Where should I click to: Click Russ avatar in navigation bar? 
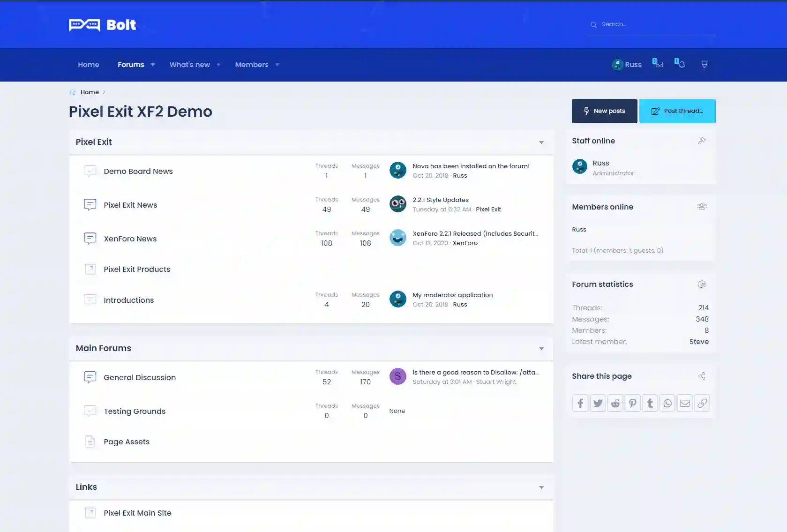[617, 65]
